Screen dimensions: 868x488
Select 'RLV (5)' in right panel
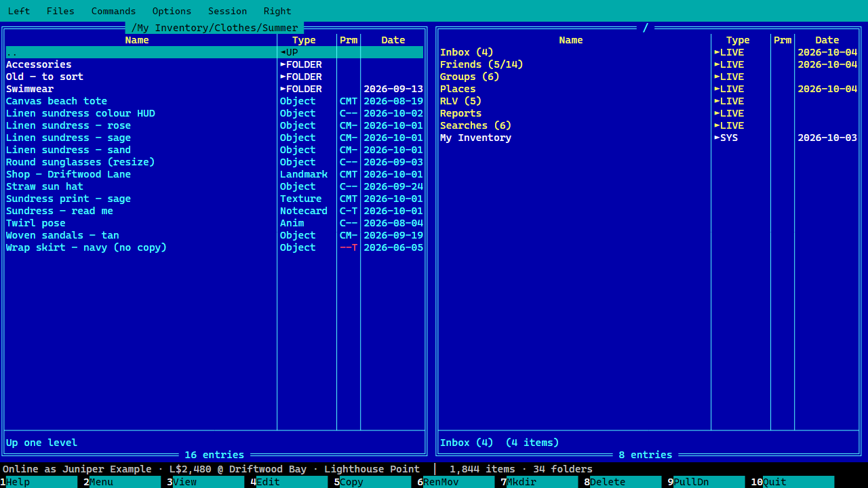(648, 101)
